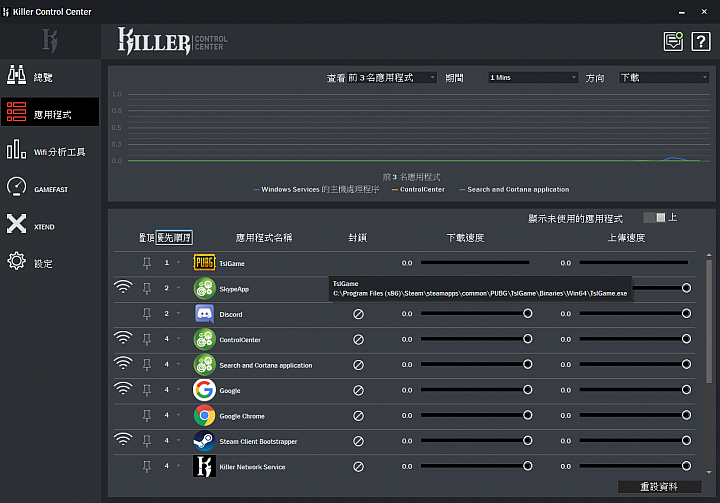Click Windows Services legend entry under graph

point(316,189)
